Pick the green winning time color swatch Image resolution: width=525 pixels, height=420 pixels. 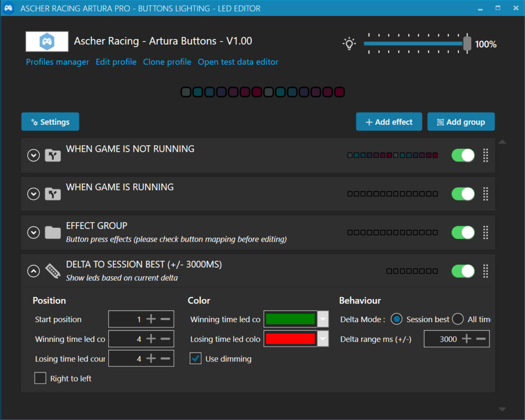click(x=290, y=319)
